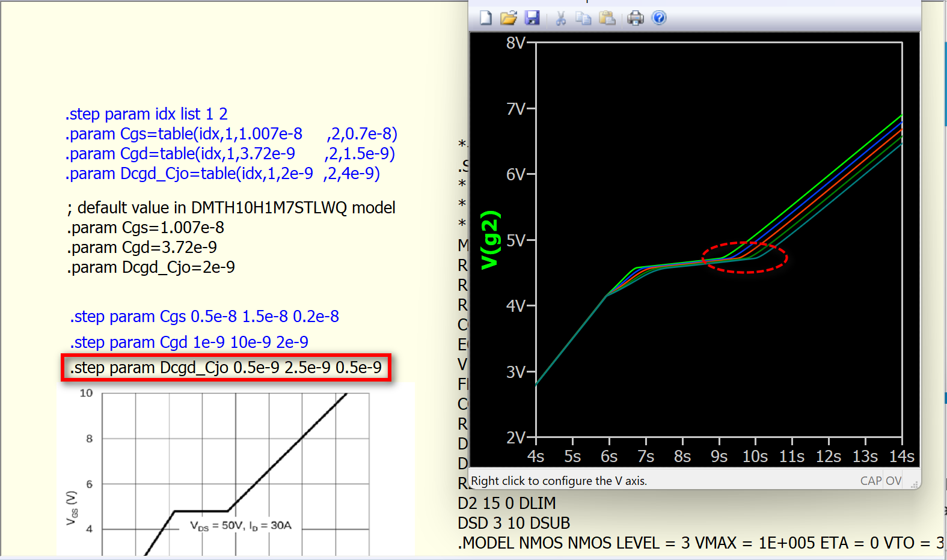Save using the floppy disk icon
Viewport: 947px width, 560px height.
532,18
